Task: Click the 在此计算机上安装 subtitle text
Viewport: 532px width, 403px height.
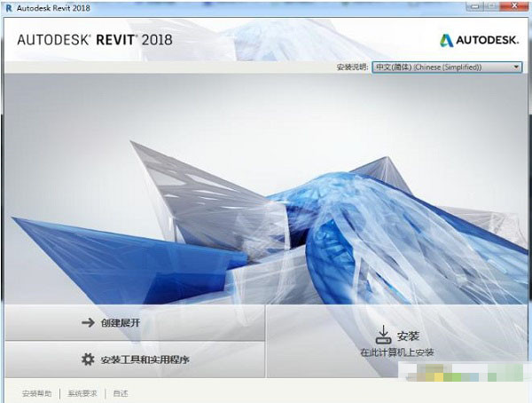Action: [397, 352]
